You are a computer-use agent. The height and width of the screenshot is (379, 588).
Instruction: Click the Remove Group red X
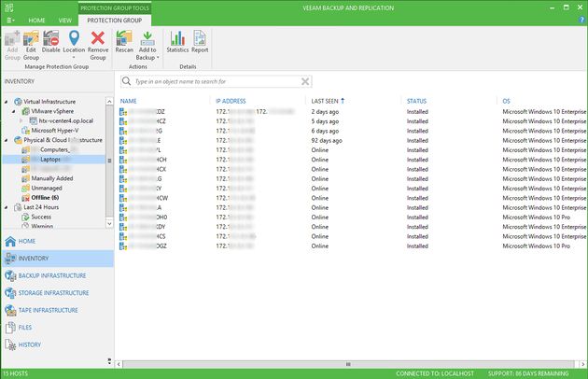[98, 46]
